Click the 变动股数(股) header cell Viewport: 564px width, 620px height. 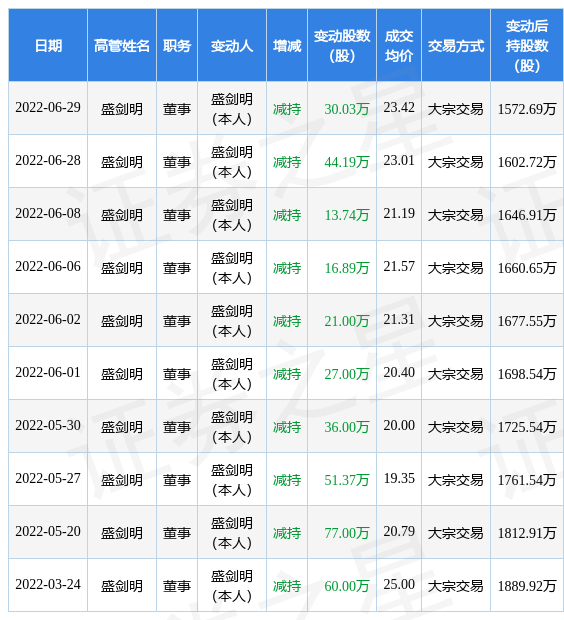pos(342,46)
